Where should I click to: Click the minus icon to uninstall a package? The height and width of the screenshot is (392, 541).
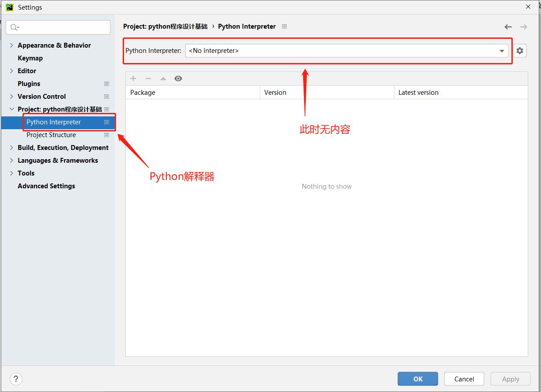coord(148,78)
